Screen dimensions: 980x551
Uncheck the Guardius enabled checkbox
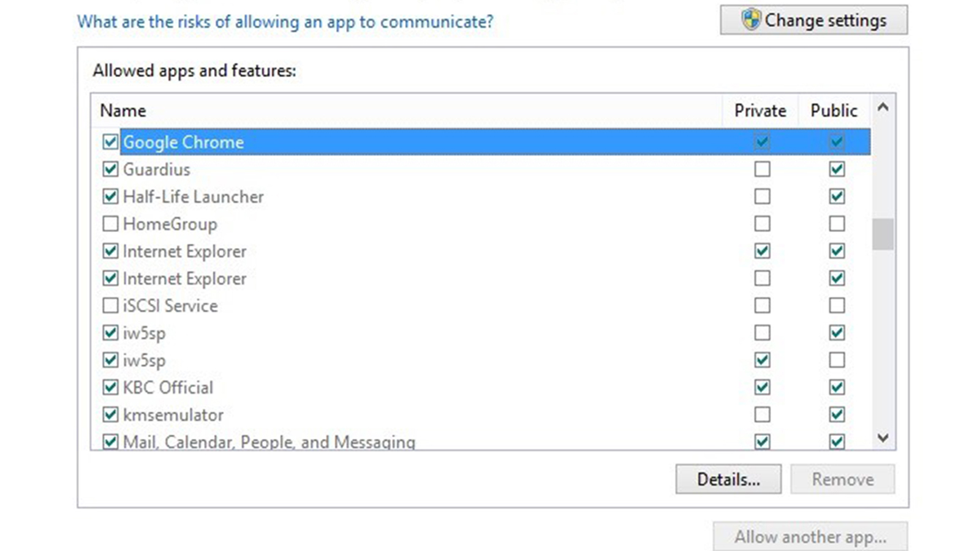[110, 169]
